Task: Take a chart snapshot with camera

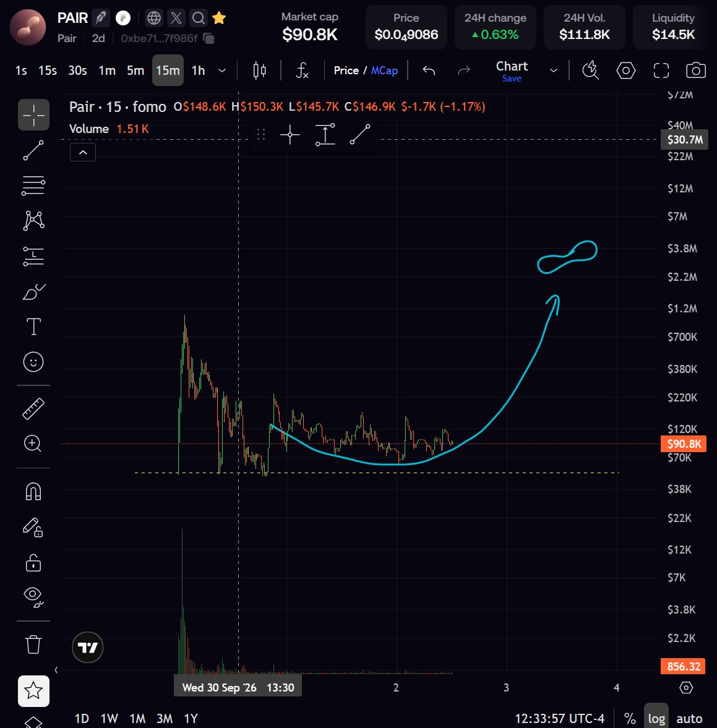Action: (696, 71)
